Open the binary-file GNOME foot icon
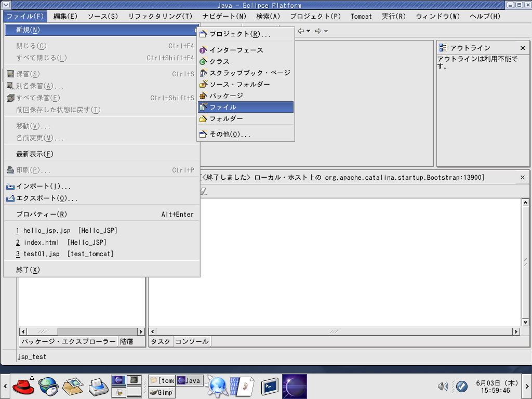The height and width of the screenshot is (399, 532). [x=242, y=387]
